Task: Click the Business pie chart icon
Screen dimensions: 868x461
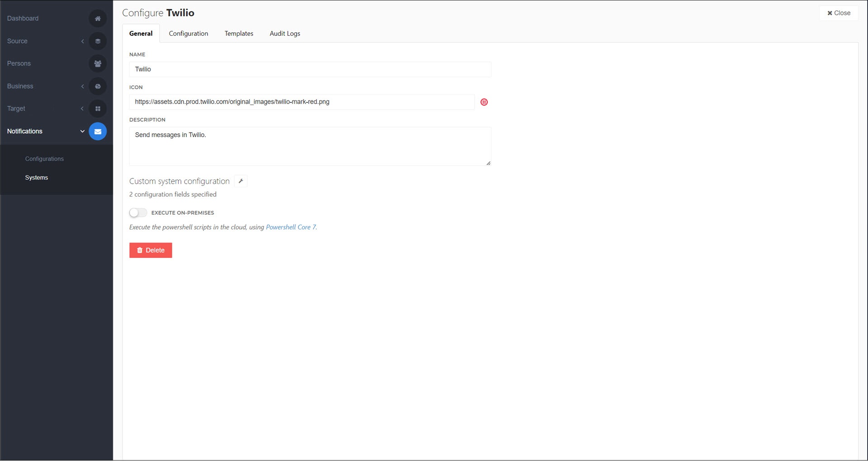Action: (x=98, y=86)
